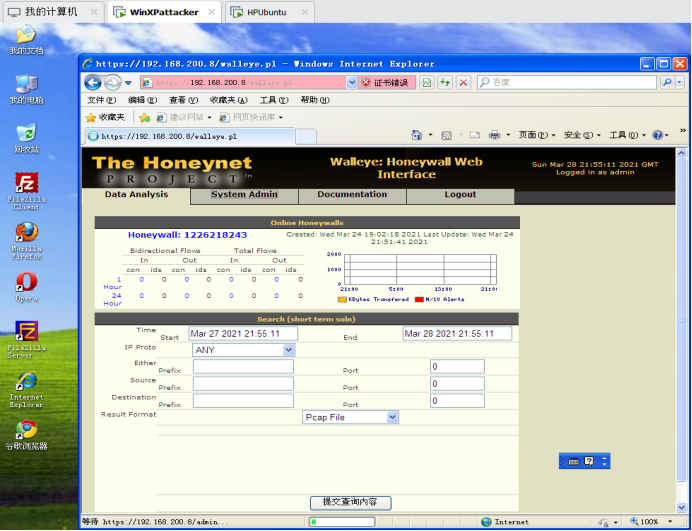Click the read mail icon
This screenshot has width=692, height=531.
pos(474,135)
